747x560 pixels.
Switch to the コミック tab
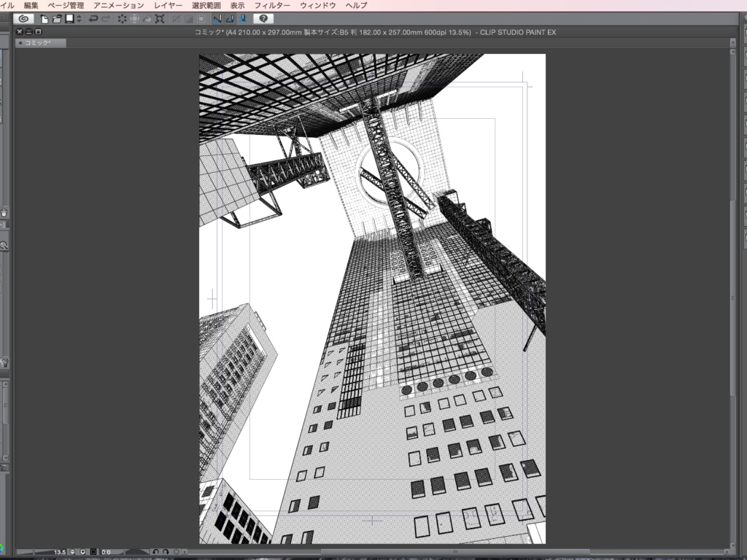(x=40, y=42)
